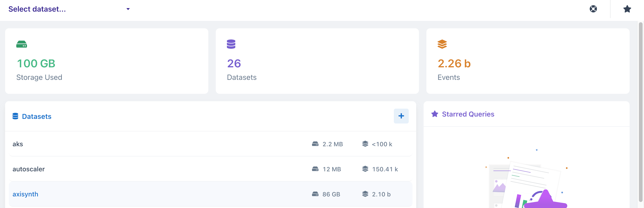Click the Starred Queries star icon
644x208 pixels.
[435, 114]
